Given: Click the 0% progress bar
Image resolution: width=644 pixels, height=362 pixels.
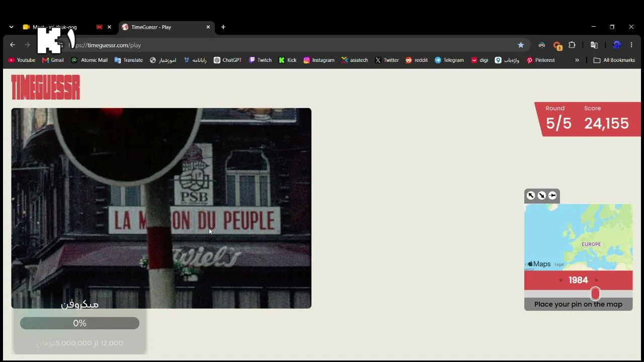Looking at the screenshot, I should point(79,323).
